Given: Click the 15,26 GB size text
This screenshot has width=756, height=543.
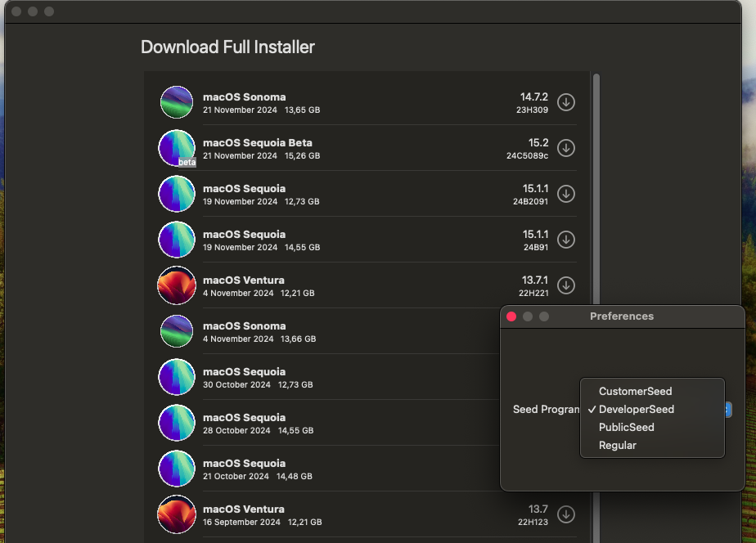Looking at the screenshot, I should point(302,155).
